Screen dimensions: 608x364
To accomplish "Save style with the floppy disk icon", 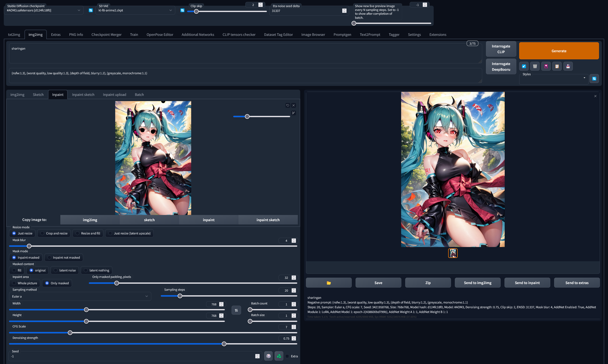I will [x=568, y=66].
